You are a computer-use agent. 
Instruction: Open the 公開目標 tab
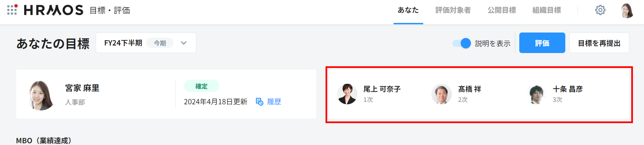502,10
